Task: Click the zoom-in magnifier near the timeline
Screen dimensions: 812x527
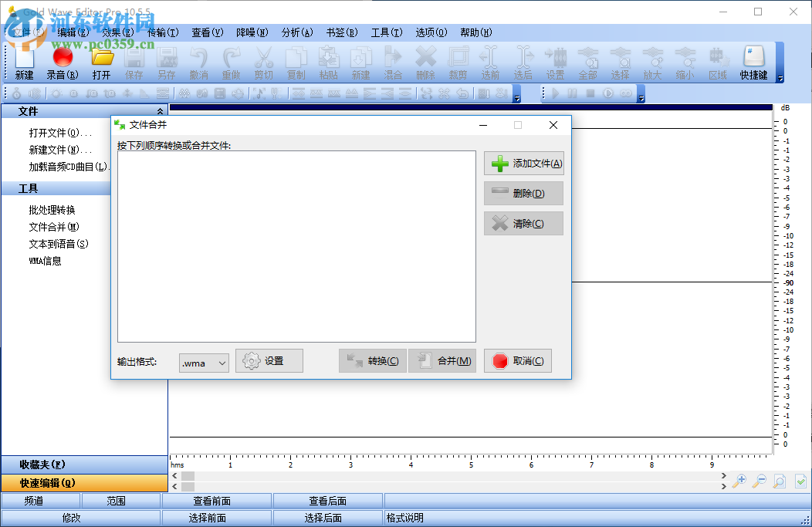Action: (x=738, y=481)
